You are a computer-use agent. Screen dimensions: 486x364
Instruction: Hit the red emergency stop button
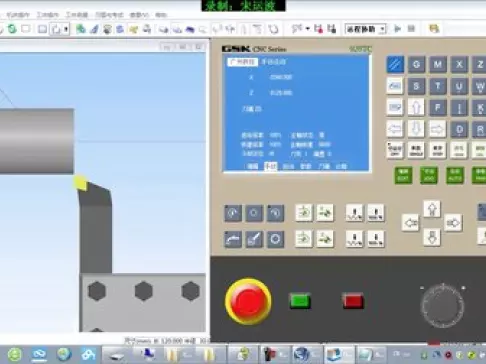(x=248, y=301)
